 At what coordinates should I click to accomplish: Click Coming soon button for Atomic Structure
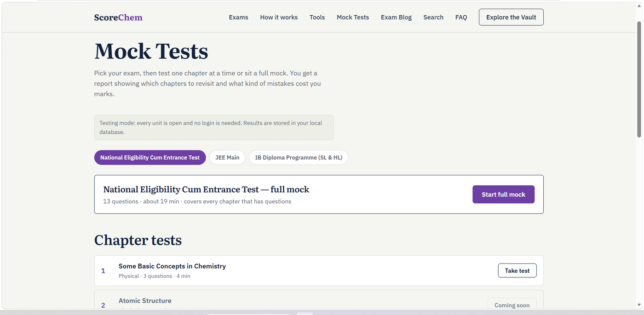pyautogui.click(x=512, y=305)
